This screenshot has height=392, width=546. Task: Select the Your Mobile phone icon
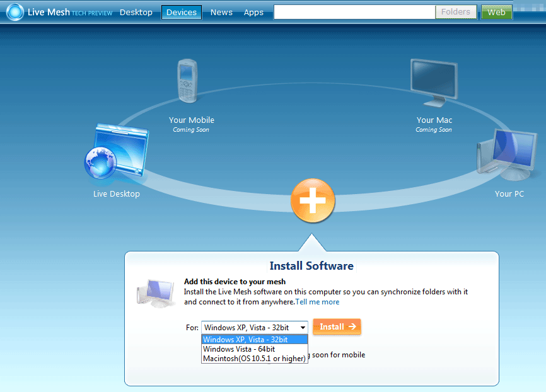click(x=188, y=81)
